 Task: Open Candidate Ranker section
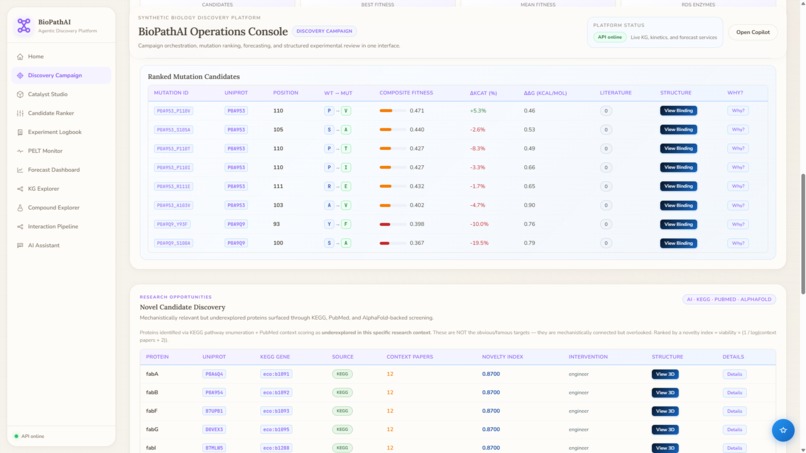tap(61, 113)
